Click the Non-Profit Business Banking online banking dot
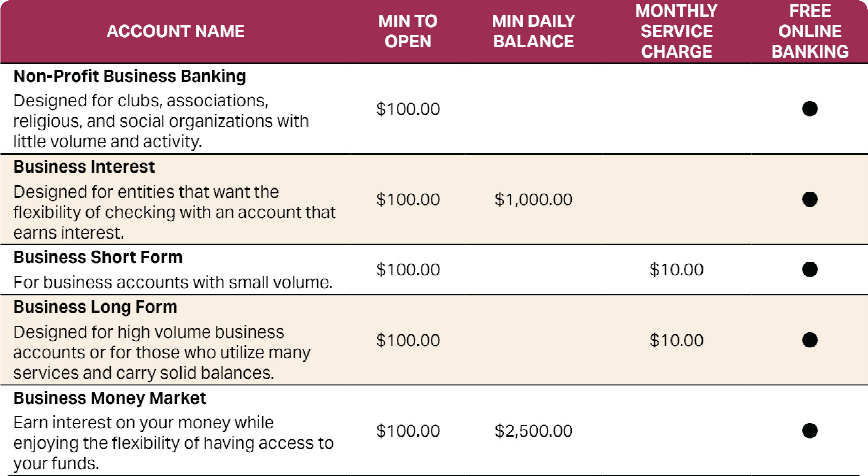Image resolution: width=868 pixels, height=476 pixels. (x=809, y=109)
